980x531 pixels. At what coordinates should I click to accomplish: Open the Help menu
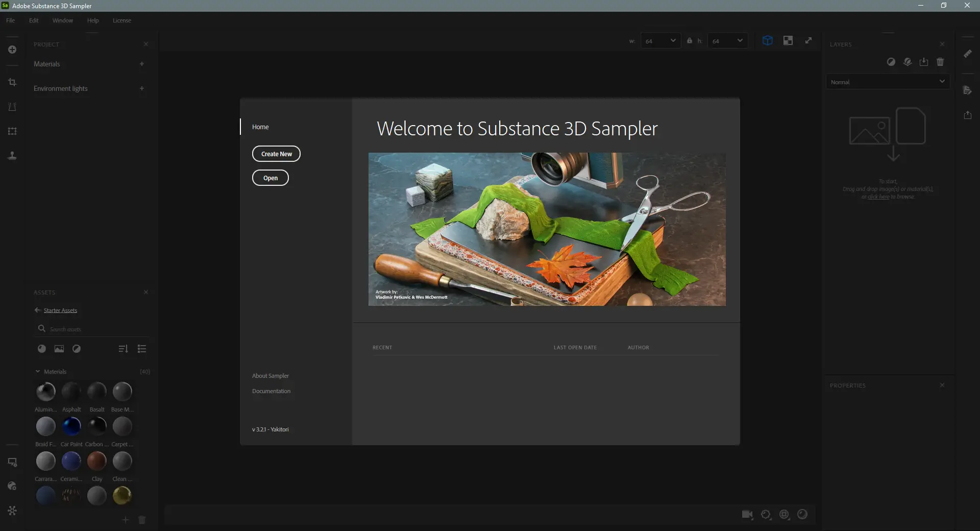point(93,20)
